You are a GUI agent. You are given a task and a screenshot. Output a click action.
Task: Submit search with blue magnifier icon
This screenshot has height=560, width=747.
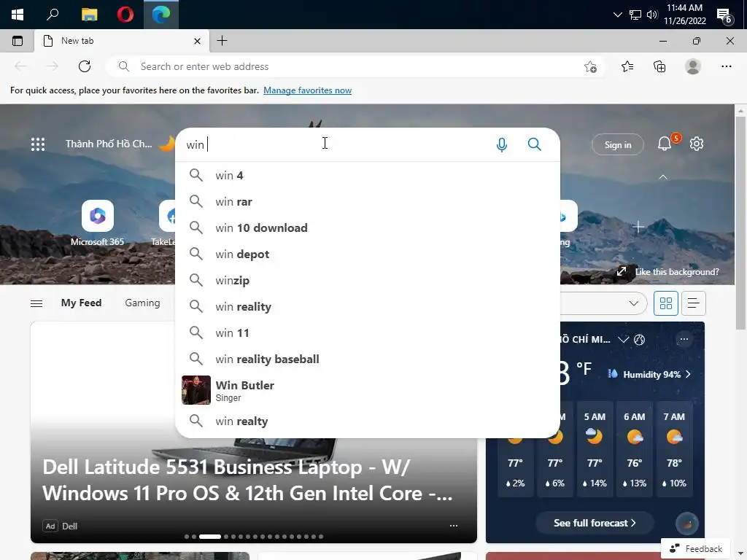pyautogui.click(x=535, y=144)
